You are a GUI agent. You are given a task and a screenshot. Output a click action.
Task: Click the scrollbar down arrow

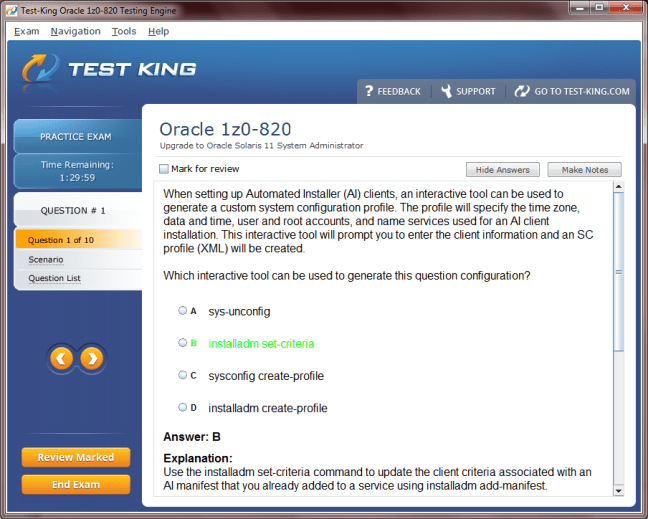pos(619,490)
